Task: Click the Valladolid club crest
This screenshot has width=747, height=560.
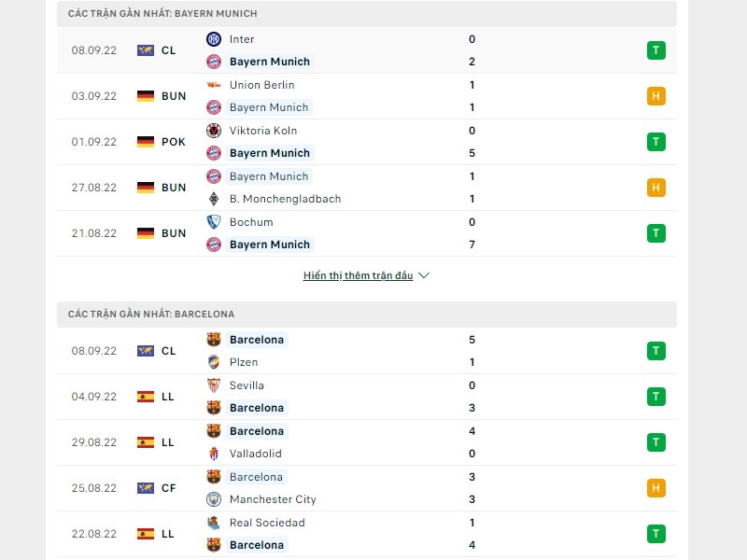Action: [214, 454]
